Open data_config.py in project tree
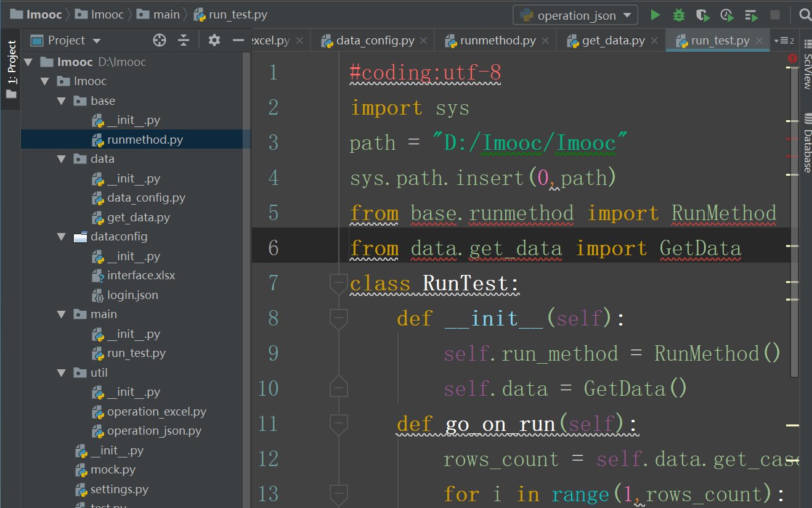 [146, 198]
